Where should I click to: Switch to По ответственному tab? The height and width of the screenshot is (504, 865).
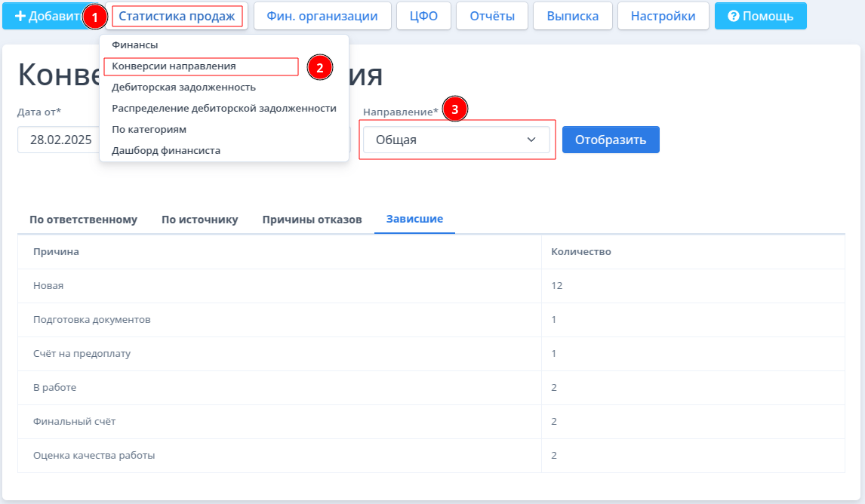click(x=83, y=220)
